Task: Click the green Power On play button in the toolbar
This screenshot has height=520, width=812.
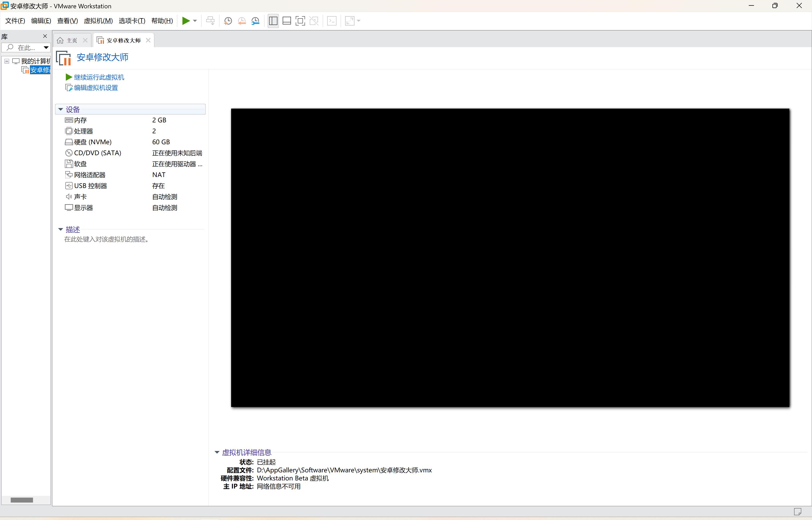Action: (186, 21)
